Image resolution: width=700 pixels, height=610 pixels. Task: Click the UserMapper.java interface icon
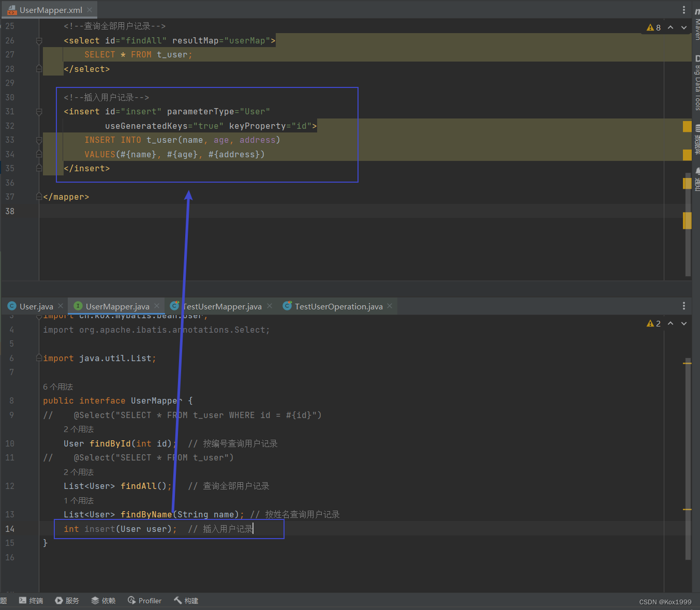78,306
